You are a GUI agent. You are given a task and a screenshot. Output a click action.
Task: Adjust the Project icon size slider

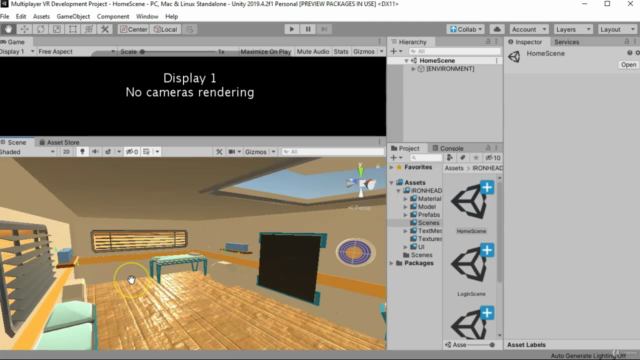pos(480,345)
